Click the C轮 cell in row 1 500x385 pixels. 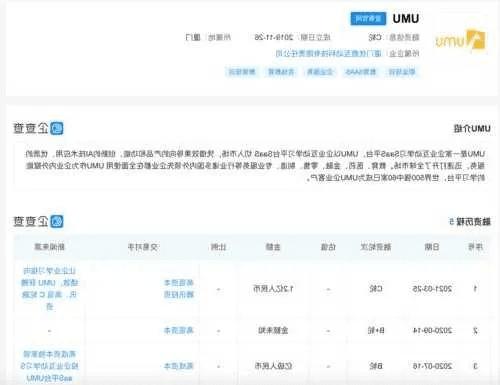[x=376, y=289]
